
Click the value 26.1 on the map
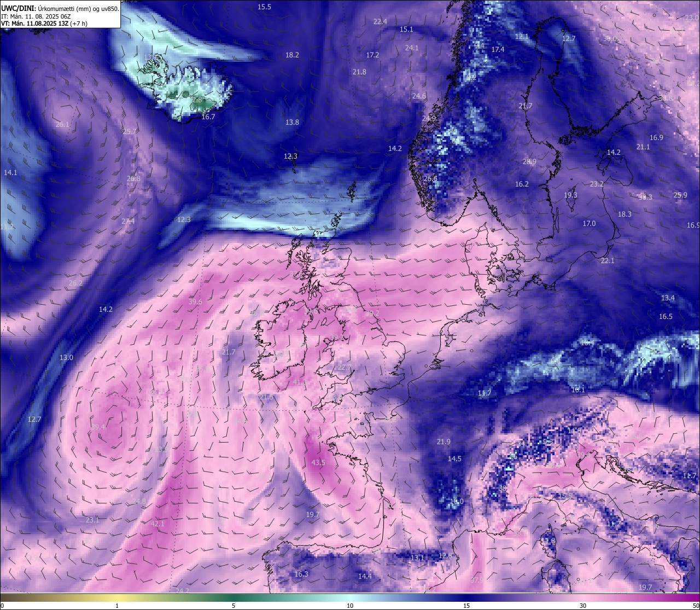click(63, 124)
